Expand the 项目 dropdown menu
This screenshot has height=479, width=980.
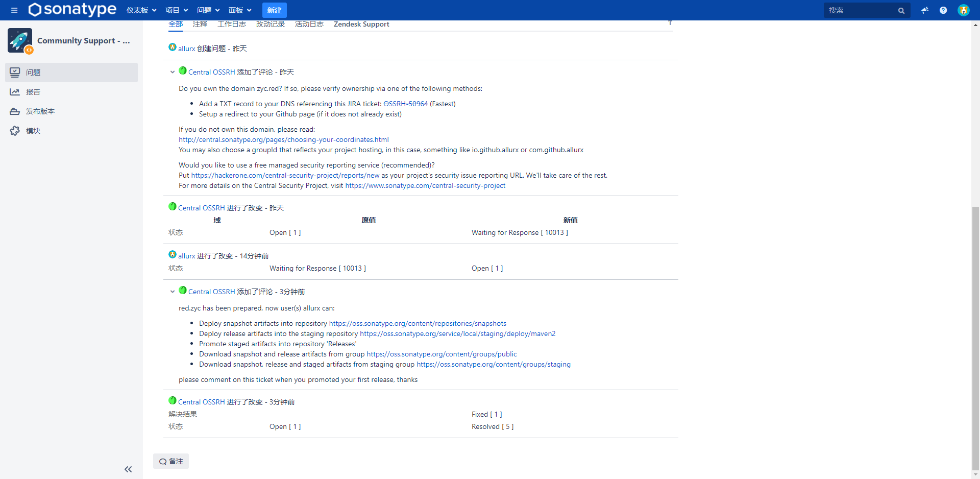(177, 10)
